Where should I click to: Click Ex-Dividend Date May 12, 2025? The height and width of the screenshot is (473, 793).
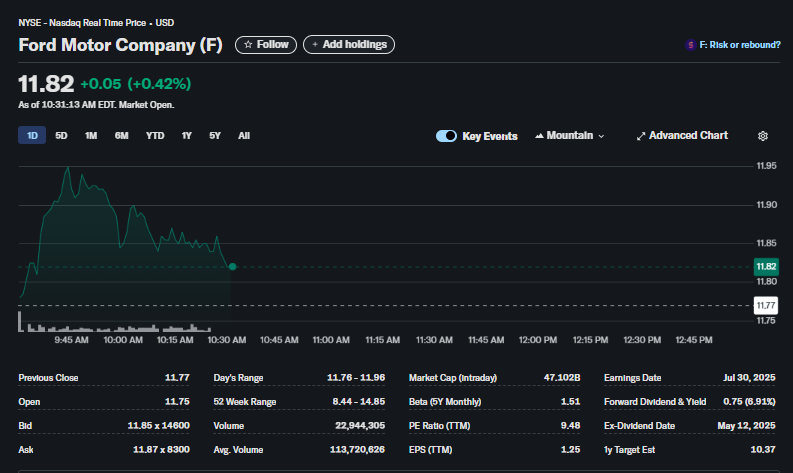click(746, 425)
